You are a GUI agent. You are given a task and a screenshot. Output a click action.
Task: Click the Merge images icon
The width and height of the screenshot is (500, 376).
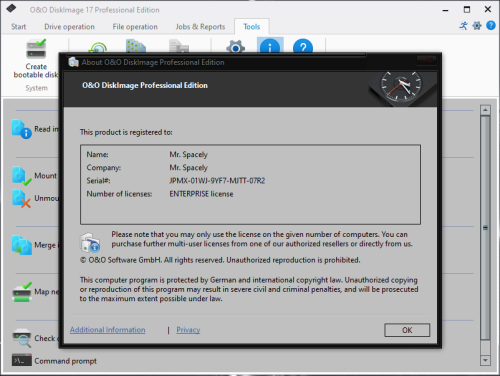tap(22, 245)
